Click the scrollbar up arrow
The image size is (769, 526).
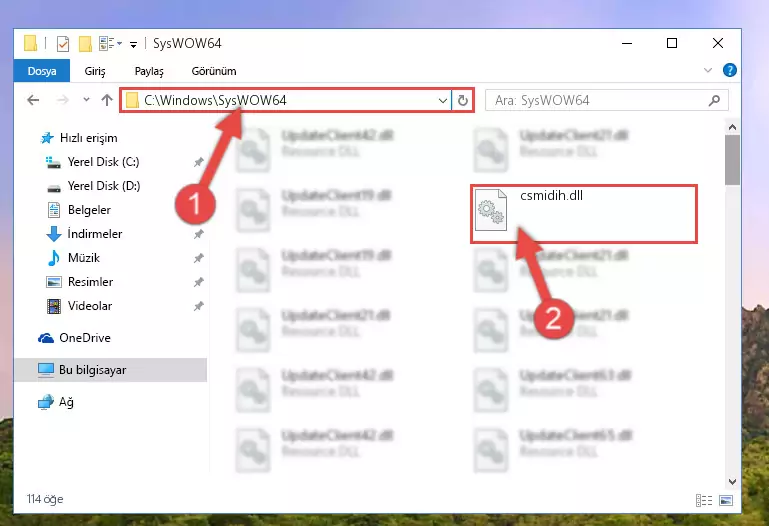point(732,127)
